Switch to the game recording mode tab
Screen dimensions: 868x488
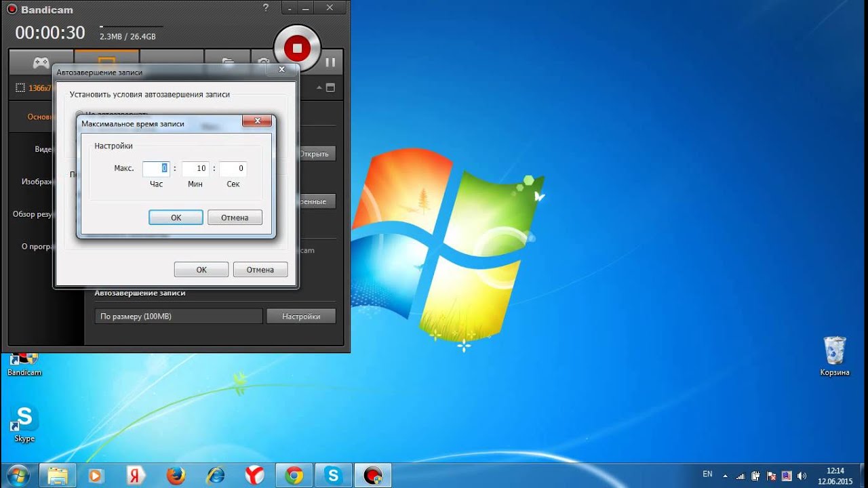pyautogui.click(x=41, y=62)
